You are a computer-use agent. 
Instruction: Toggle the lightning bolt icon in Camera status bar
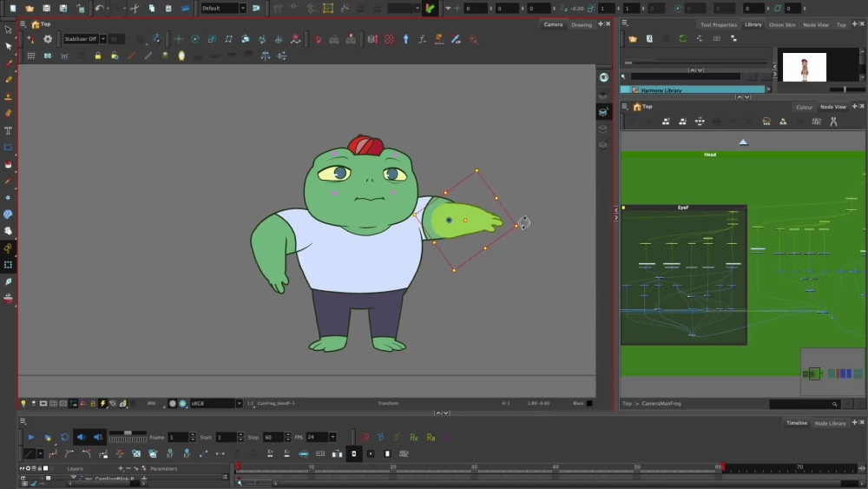point(102,404)
